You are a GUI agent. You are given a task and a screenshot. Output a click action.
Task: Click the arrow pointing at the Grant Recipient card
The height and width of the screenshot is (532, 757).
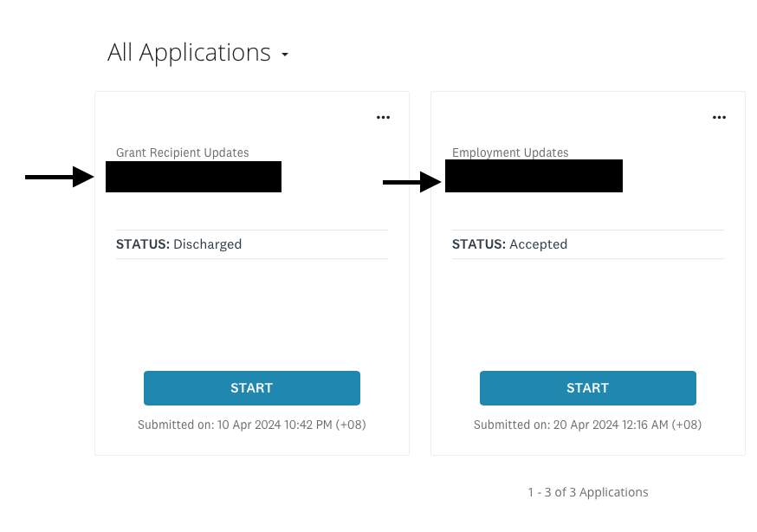[59, 178]
